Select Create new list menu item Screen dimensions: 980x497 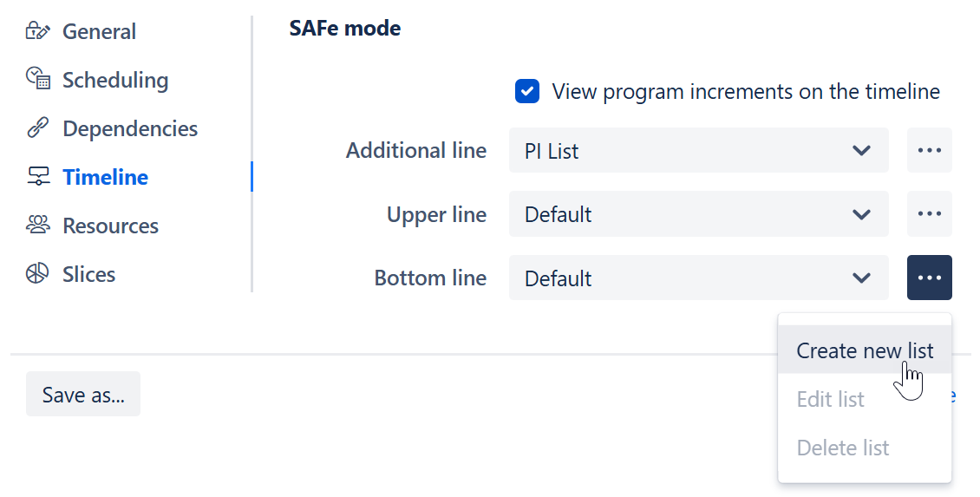[864, 350]
